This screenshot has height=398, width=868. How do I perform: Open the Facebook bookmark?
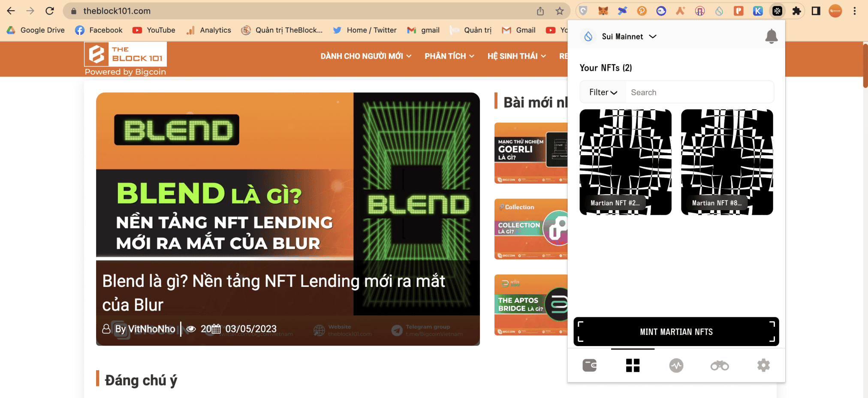click(99, 30)
